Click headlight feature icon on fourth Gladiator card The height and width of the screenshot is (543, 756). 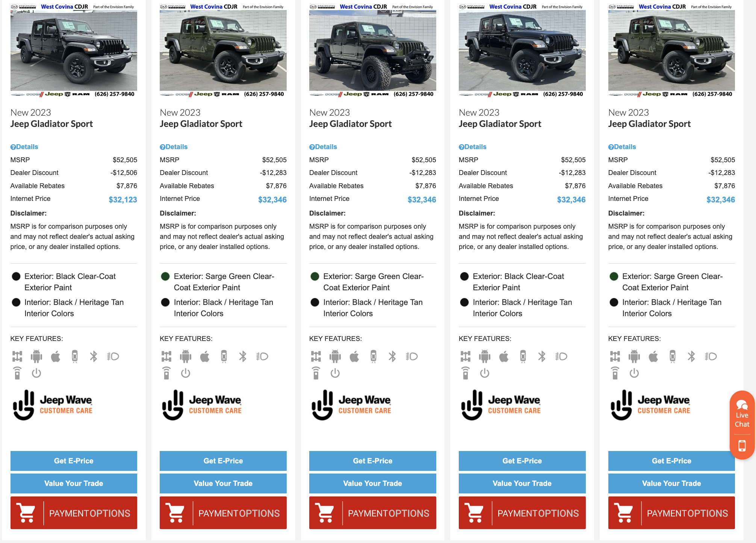coord(561,356)
